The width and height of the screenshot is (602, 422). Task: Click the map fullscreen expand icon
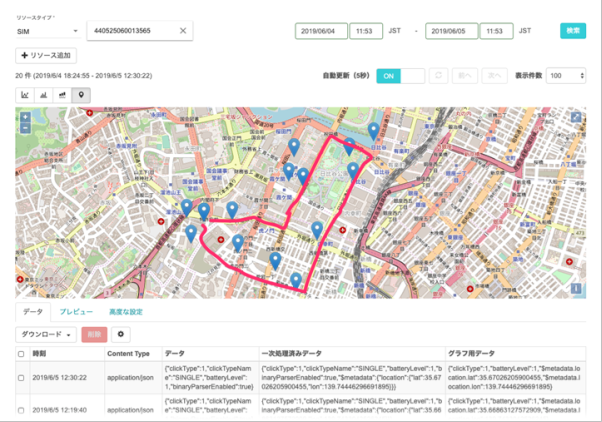pyautogui.click(x=575, y=118)
